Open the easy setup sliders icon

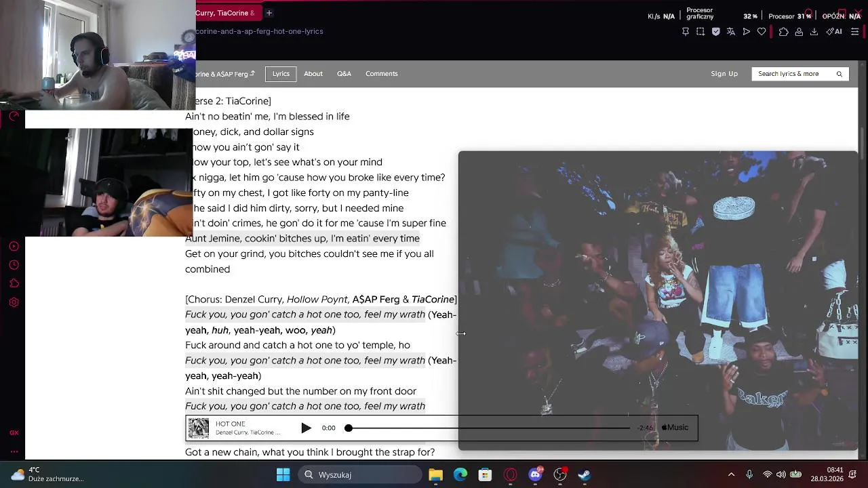[x=854, y=31]
